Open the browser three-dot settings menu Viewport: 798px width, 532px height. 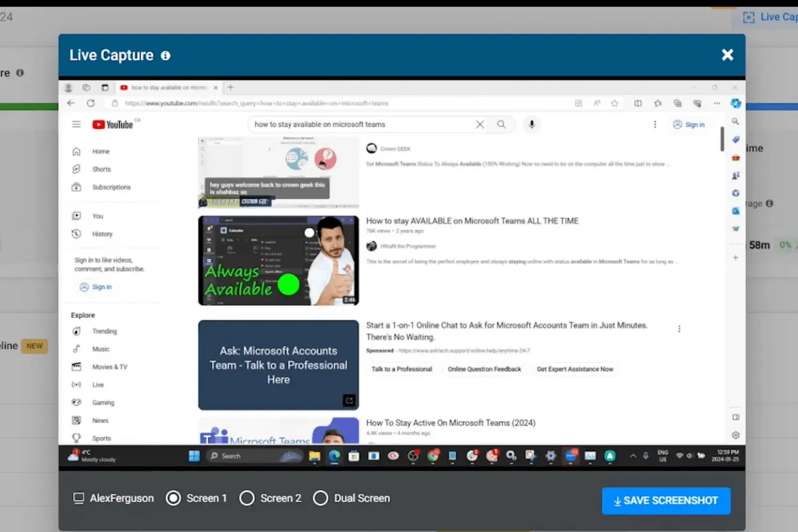718,103
